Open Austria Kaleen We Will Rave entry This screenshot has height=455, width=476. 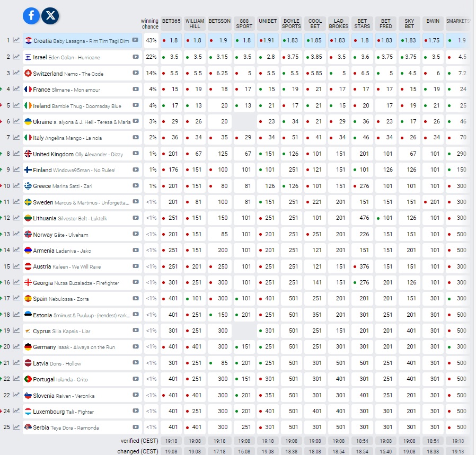coord(82,266)
